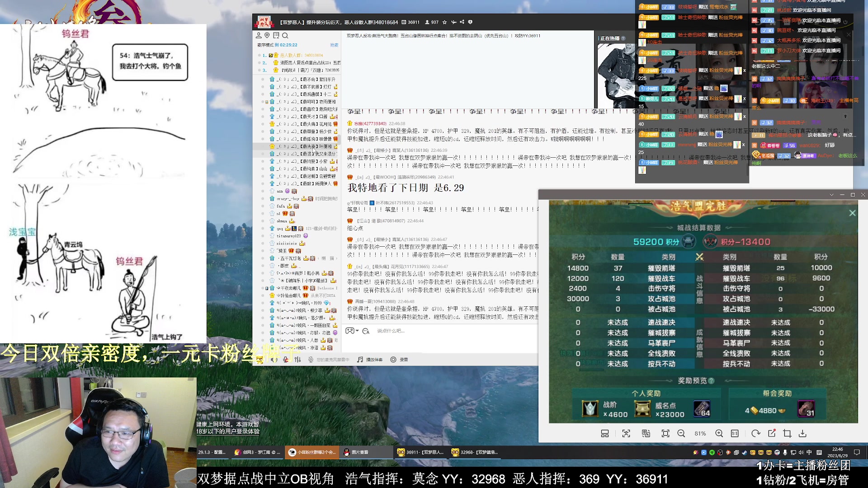Open '小咩粉丝群等2个会' taskbar item
This screenshot has height=488, width=868.
click(312, 452)
